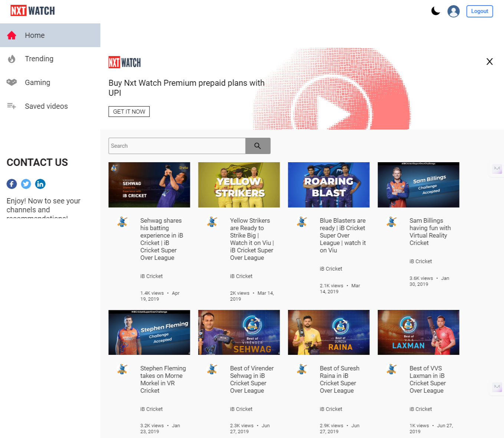Click channel avatar beside Blue Blasters video
Image resolution: width=504 pixels, height=438 pixels.
pyautogui.click(x=302, y=222)
